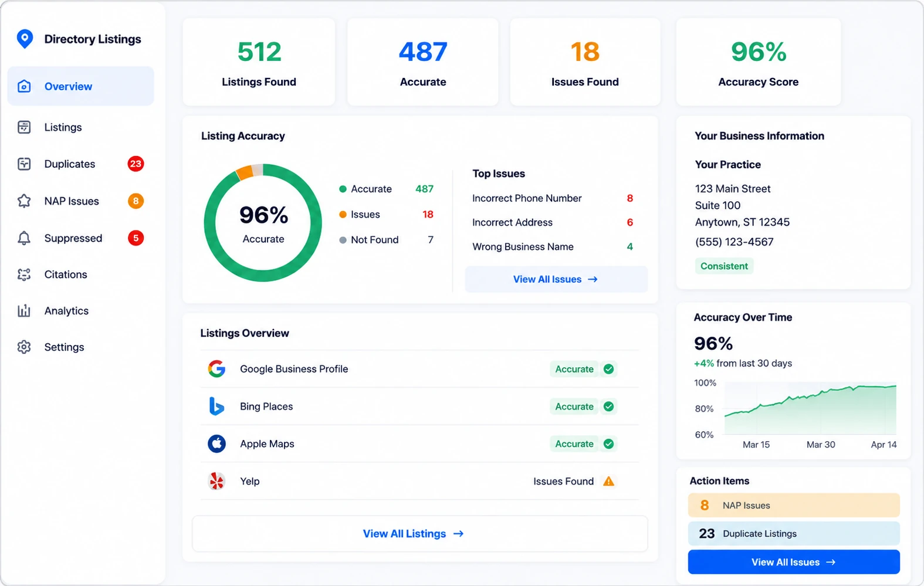Click the Suppressed bell icon
This screenshot has width=924, height=586.
pyautogui.click(x=24, y=238)
